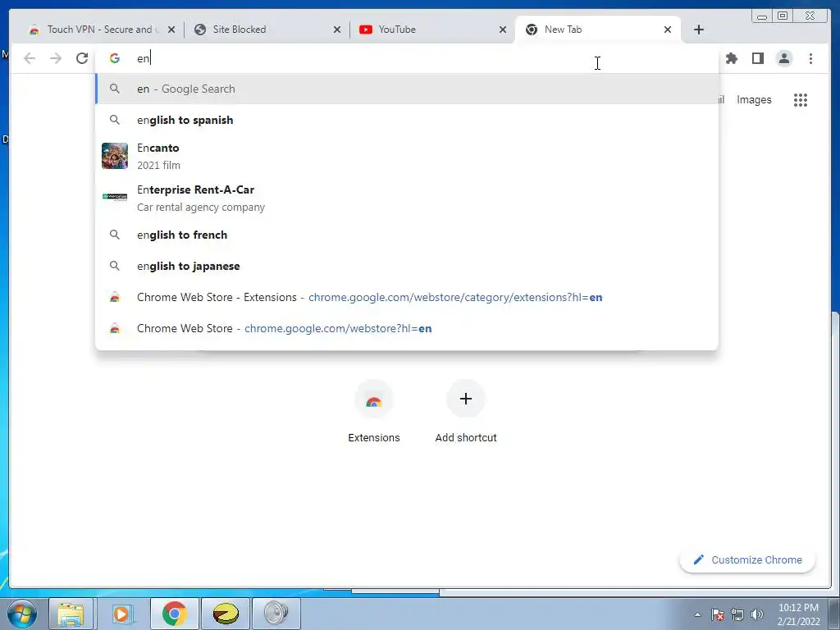The image size is (840, 630).
Task: Click the Chrome taskbar icon
Action: (x=174, y=614)
